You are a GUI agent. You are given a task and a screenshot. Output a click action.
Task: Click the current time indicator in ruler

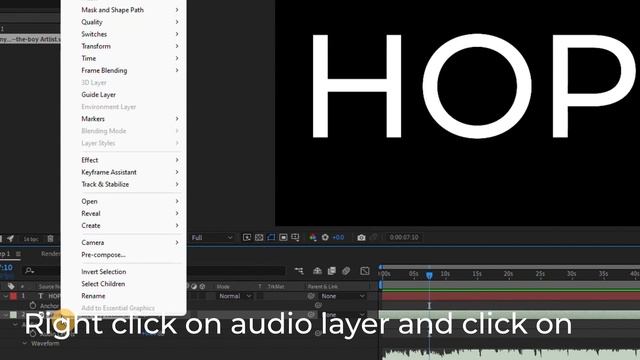429,275
